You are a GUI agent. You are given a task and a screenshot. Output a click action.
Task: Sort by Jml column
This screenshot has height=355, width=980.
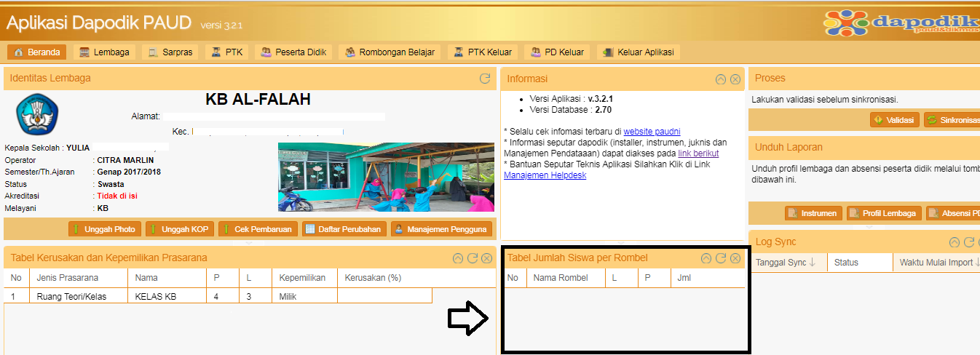coord(708,278)
